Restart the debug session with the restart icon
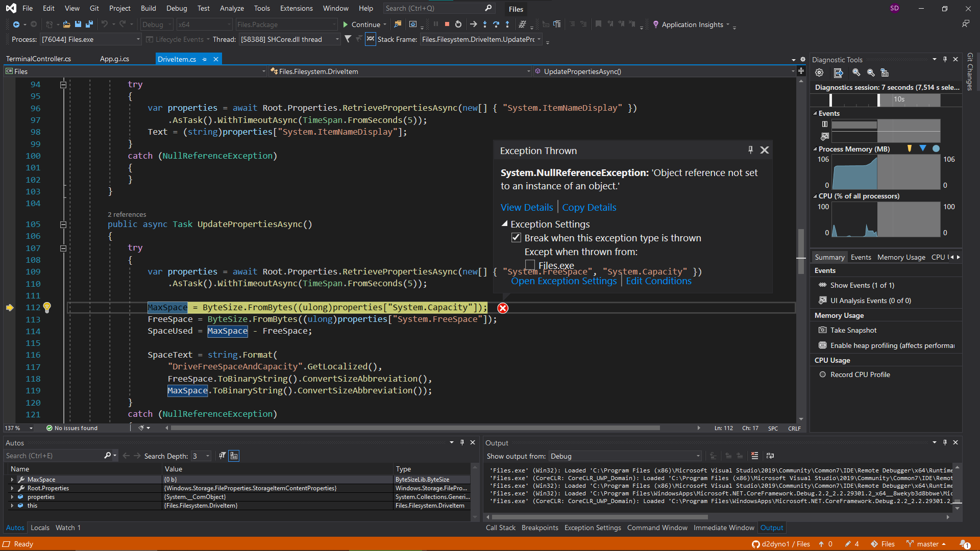The width and height of the screenshot is (980, 551). point(458,24)
